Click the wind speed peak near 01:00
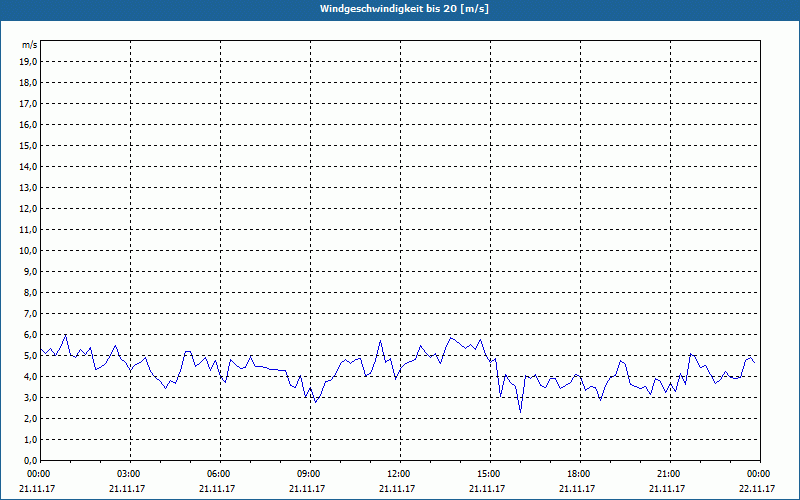The width and height of the screenshot is (800, 500). click(65, 335)
